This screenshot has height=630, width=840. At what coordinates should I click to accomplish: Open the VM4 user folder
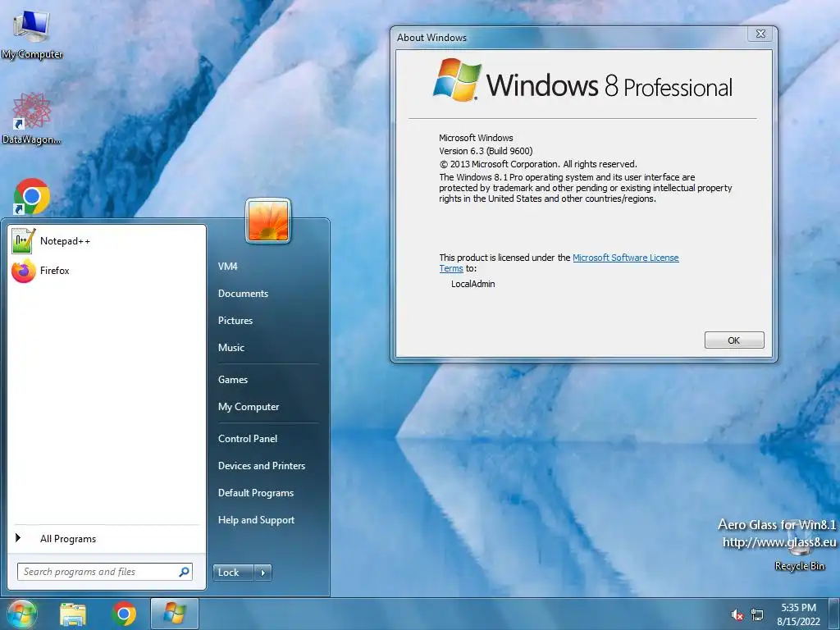(x=228, y=267)
